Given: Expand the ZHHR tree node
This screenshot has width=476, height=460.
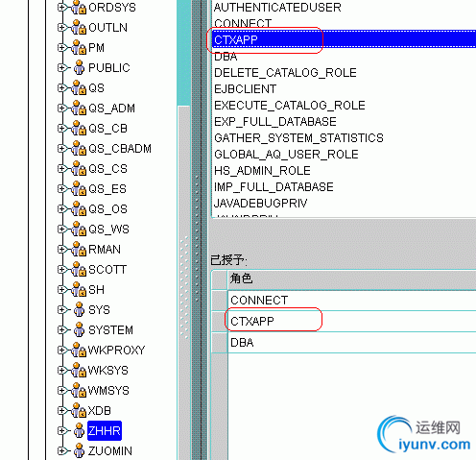Looking at the screenshot, I should pos(61,431).
